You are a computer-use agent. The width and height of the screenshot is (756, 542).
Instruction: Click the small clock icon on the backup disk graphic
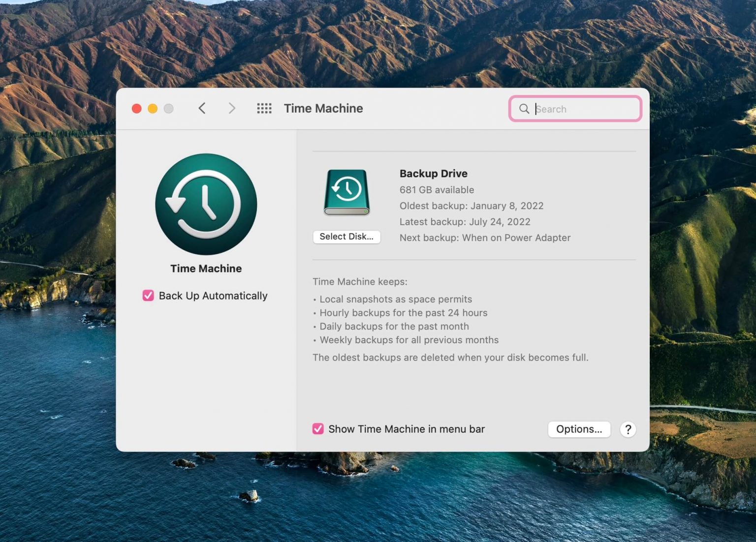pyautogui.click(x=346, y=189)
